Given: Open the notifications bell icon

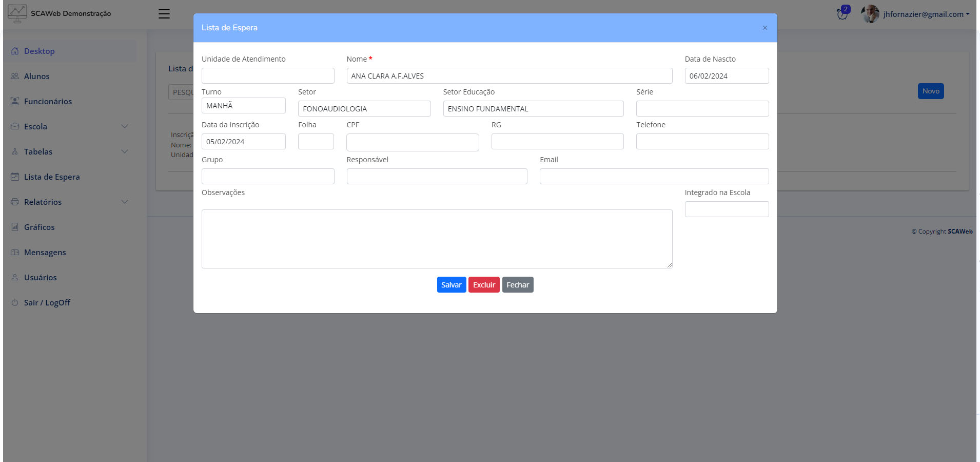Looking at the screenshot, I should coord(842,14).
